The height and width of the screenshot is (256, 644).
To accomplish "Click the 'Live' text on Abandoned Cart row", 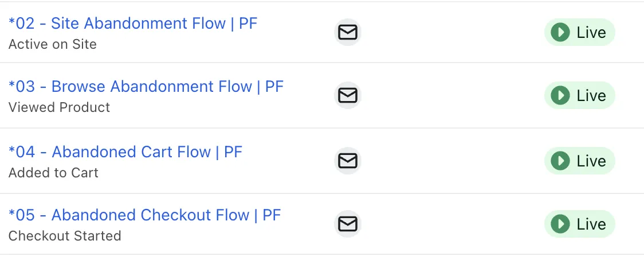I will coord(591,161).
